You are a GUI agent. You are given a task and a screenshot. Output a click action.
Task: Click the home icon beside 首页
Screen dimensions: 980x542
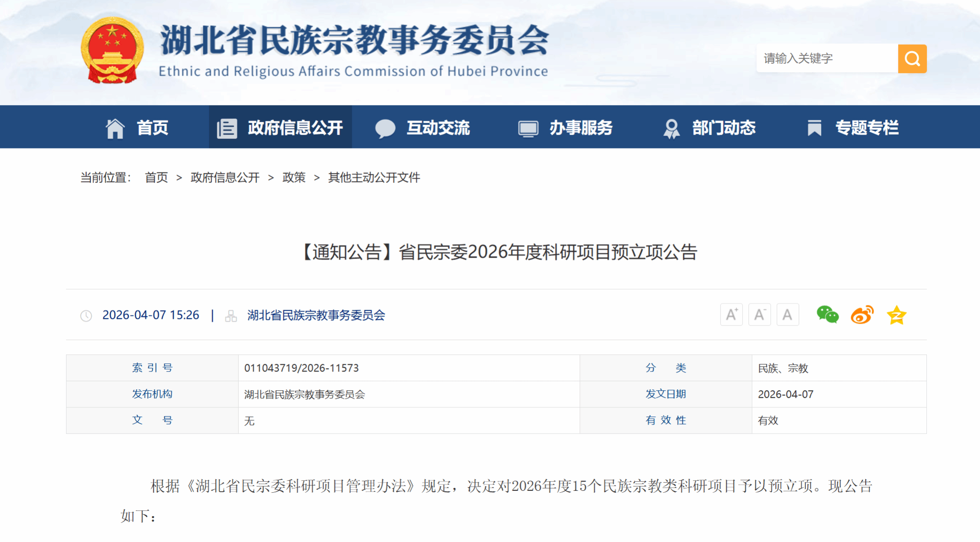(115, 128)
